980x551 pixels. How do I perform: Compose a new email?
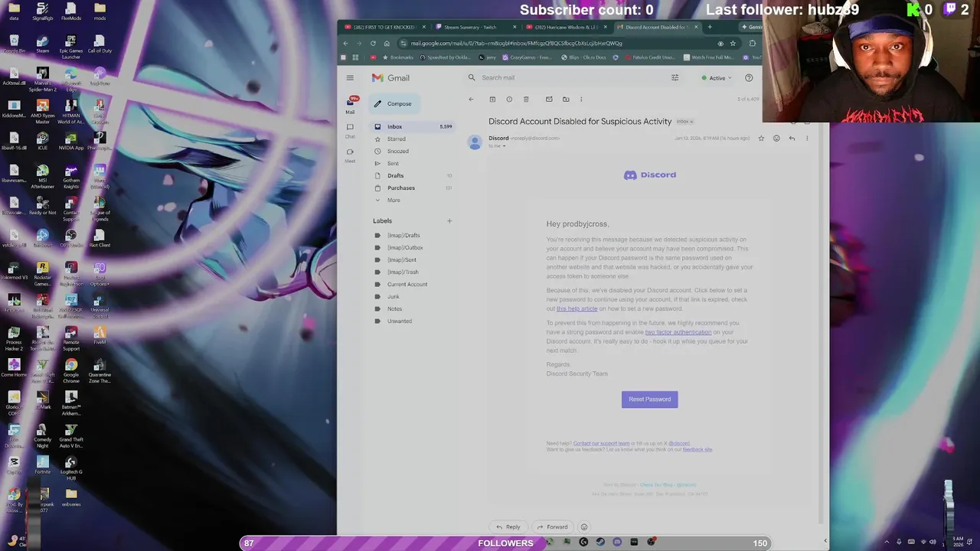394,103
